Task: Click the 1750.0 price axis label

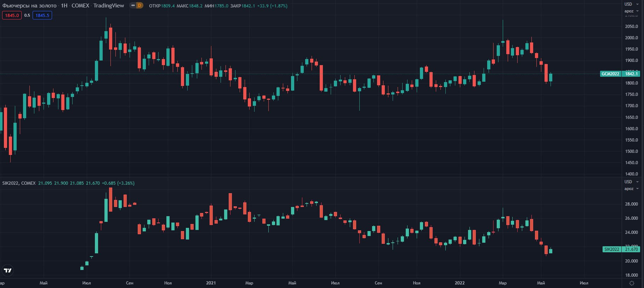Action: pyautogui.click(x=632, y=94)
